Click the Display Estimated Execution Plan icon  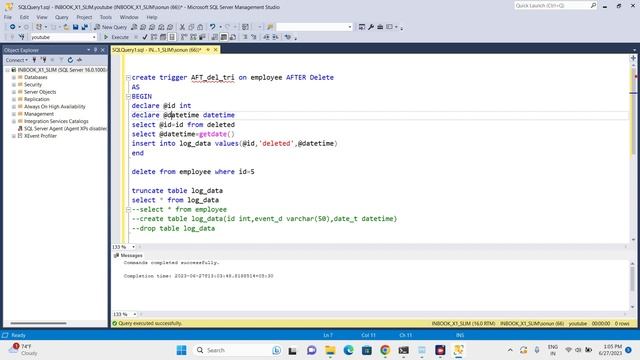pyautogui.click(x=154, y=37)
